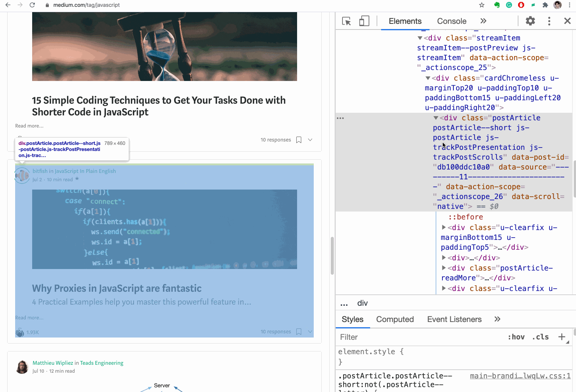Viewport: 576px width, 392px height.
Task: Bookmark this page with the star icon
Action: pyautogui.click(x=482, y=5)
